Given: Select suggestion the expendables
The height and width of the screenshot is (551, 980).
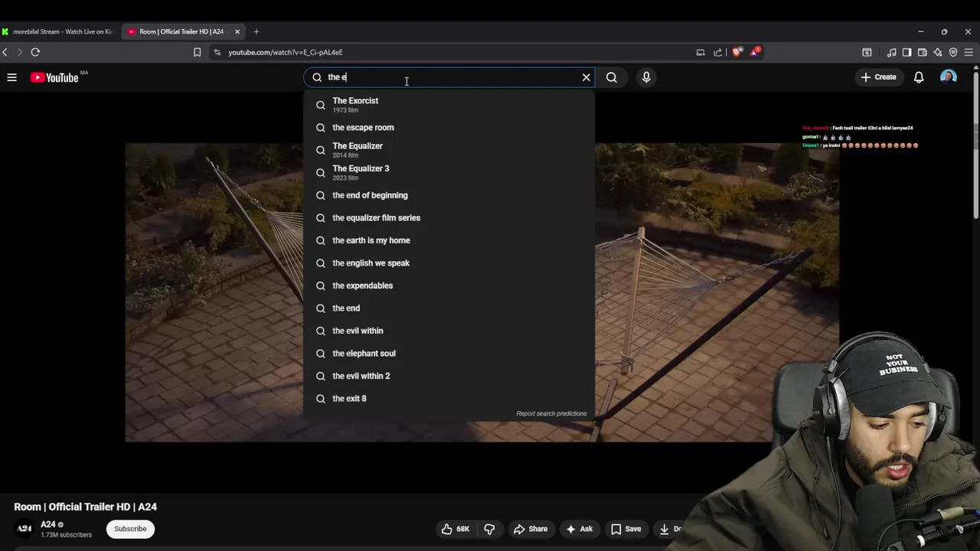Looking at the screenshot, I should pyautogui.click(x=449, y=285).
